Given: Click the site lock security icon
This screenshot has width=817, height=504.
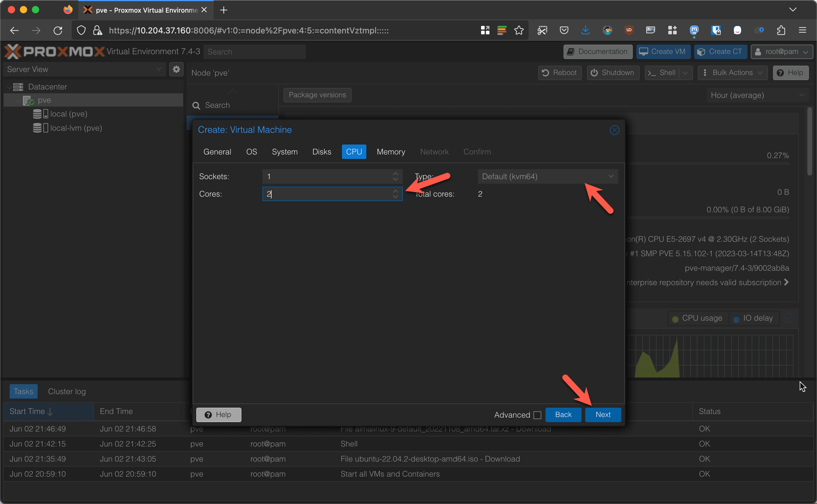Looking at the screenshot, I should pos(97,31).
